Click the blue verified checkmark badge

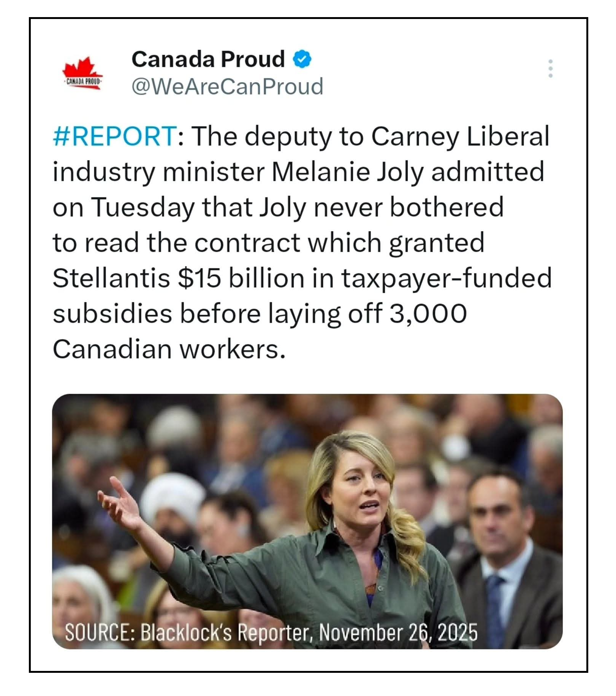tap(302, 59)
